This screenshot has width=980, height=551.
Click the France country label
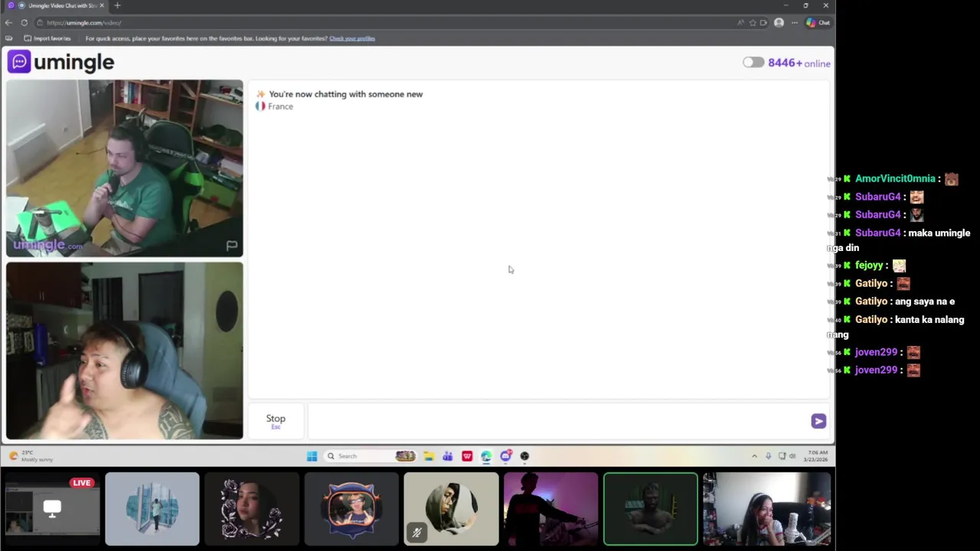tap(280, 106)
